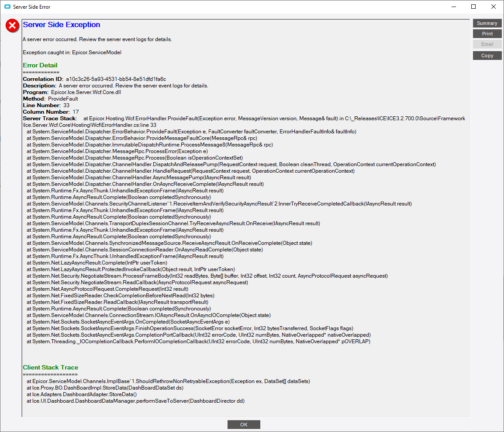The height and width of the screenshot is (432, 504).
Task: Click the Error Detail heading
Action: 40,65
